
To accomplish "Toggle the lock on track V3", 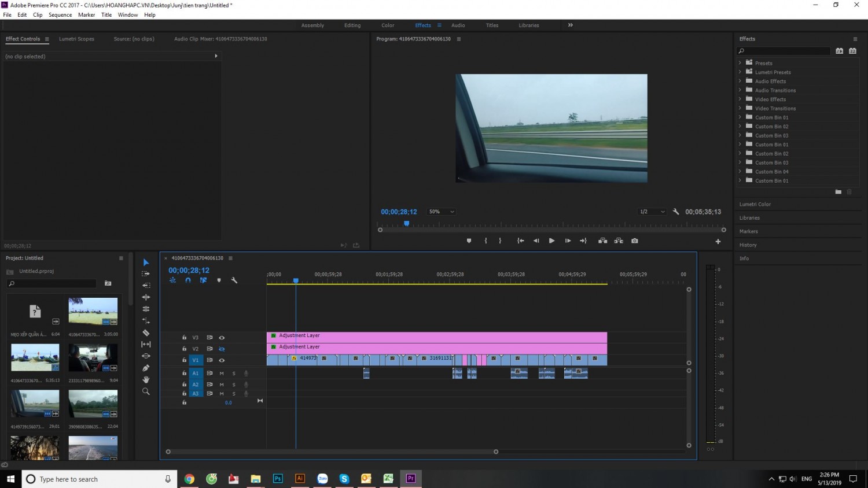I will click(x=185, y=338).
